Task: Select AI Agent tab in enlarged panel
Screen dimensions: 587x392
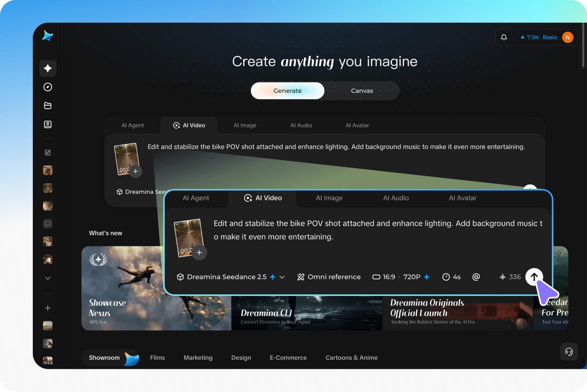Action: click(196, 198)
